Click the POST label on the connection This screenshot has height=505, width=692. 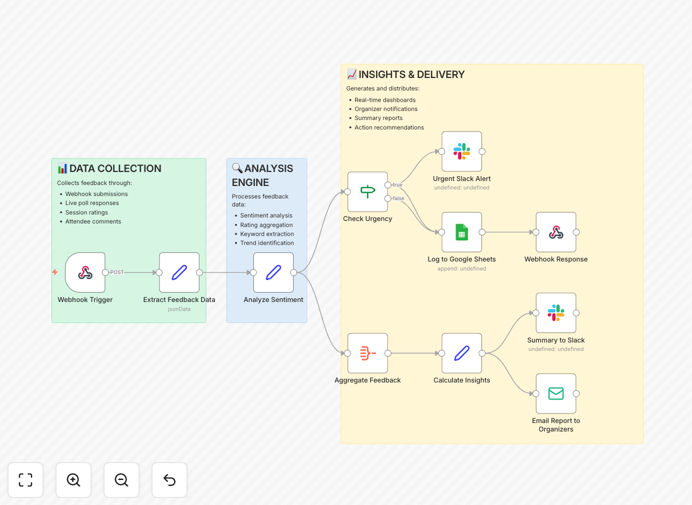[x=117, y=272]
